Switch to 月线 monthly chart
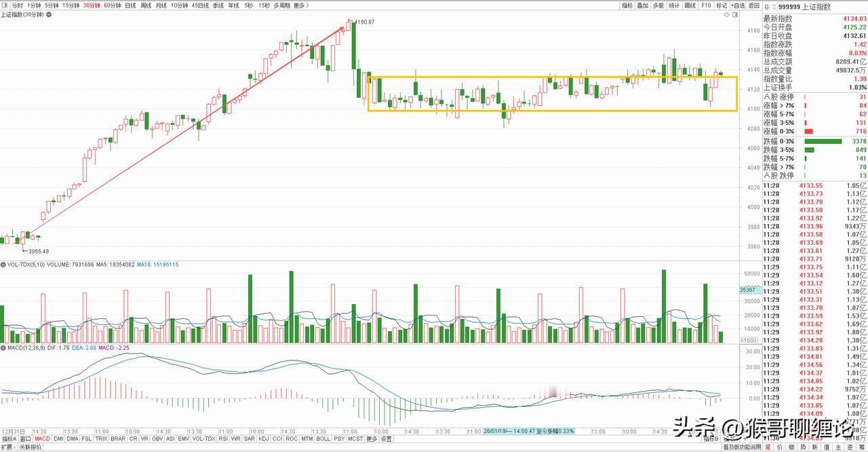The width and height of the screenshot is (868, 452). [161, 5]
